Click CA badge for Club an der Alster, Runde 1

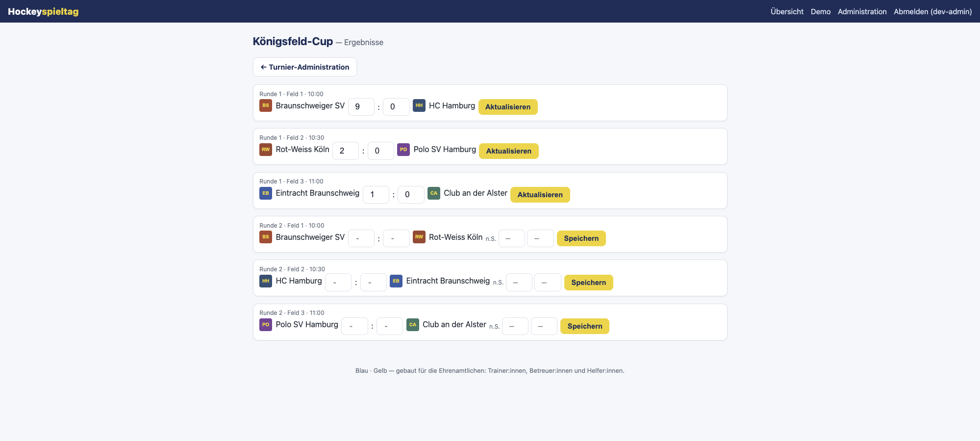[x=434, y=193]
